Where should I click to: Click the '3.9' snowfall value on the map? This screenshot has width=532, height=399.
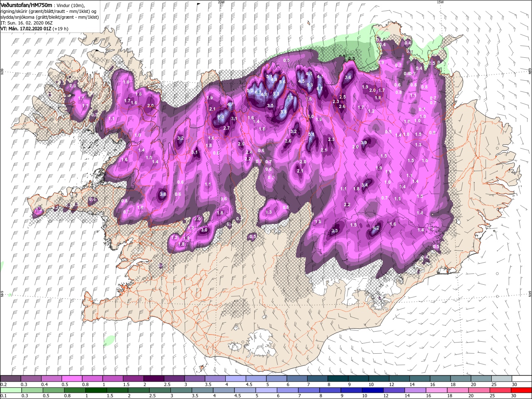pos(364,143)
